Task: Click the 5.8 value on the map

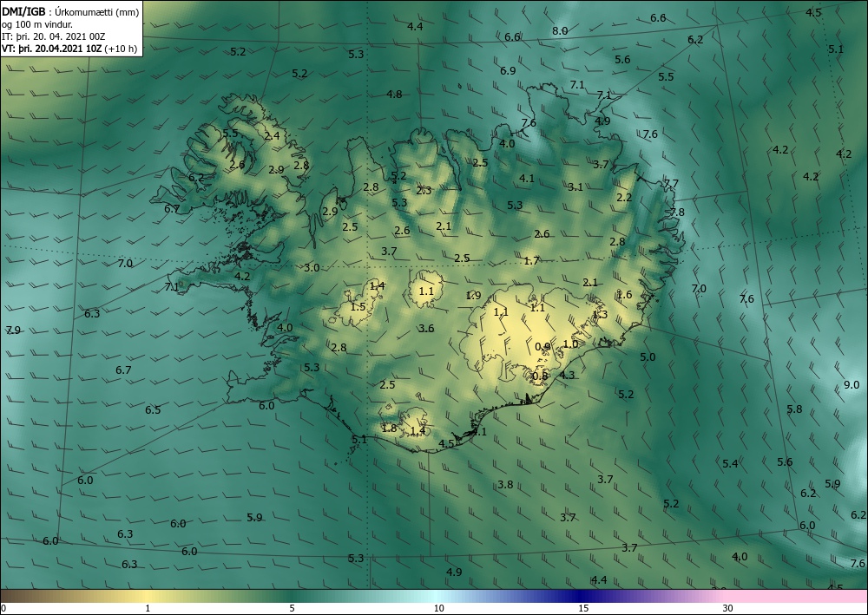Action: (x=794, y=409)
